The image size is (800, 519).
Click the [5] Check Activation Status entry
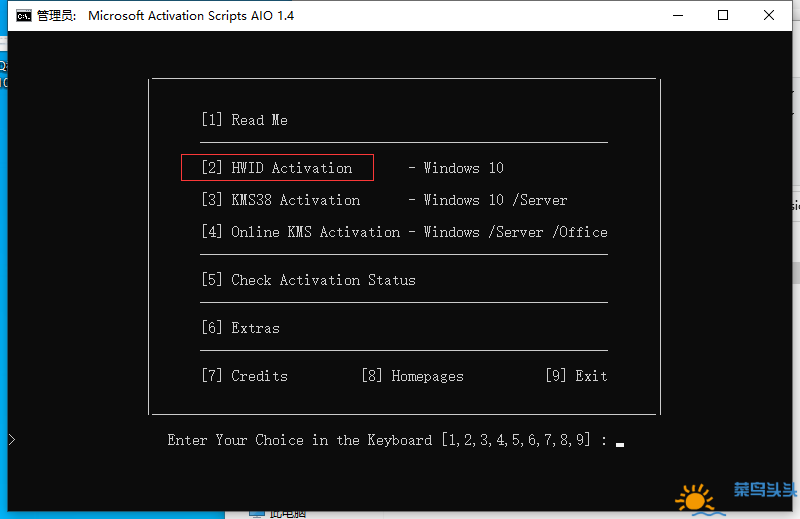308,280
